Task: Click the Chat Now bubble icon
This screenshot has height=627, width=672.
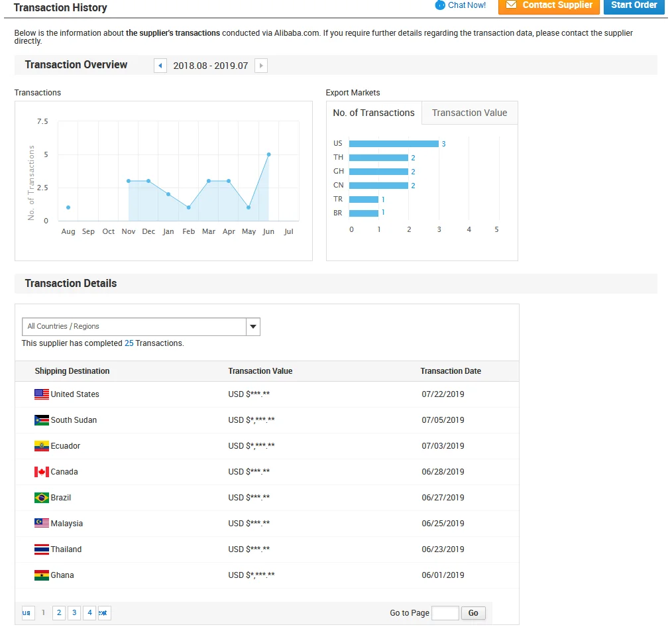Action: click(x=440, y=5)
